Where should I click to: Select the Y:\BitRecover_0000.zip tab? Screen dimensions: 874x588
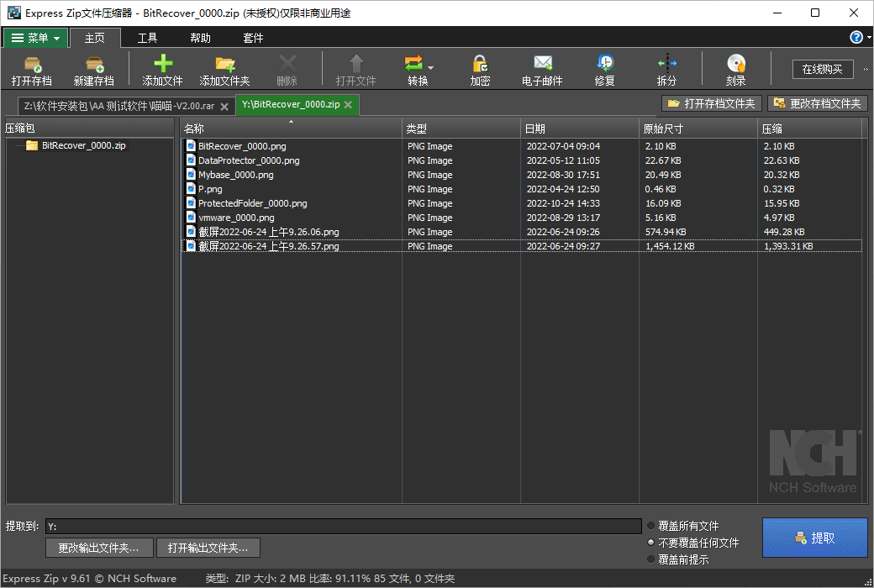click(291, 104)
